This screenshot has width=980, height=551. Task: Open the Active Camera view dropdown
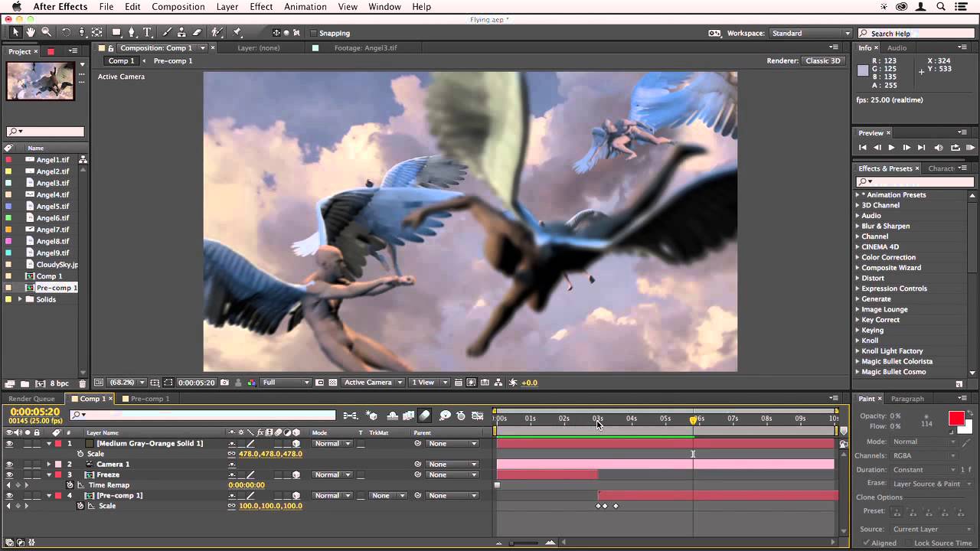click(372, 383)
